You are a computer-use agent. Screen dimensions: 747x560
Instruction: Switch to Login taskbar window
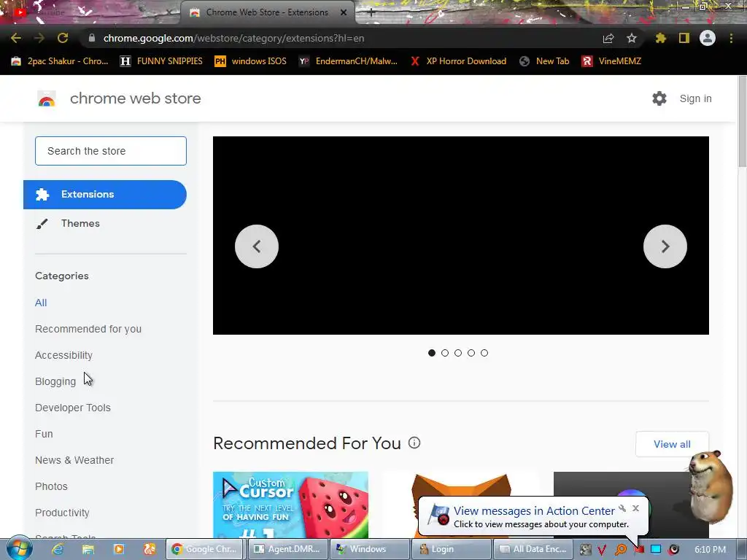click(x=451, y=549)
